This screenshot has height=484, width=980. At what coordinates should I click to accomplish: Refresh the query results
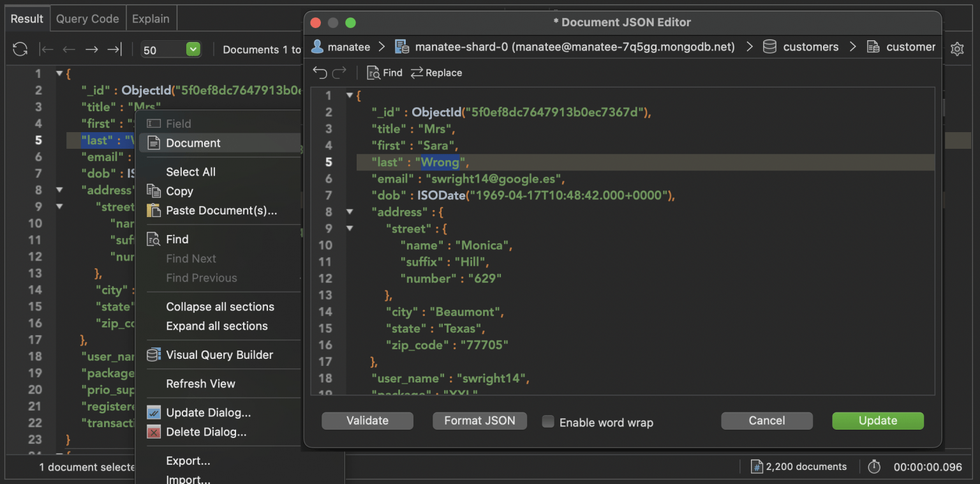point(20,49)
